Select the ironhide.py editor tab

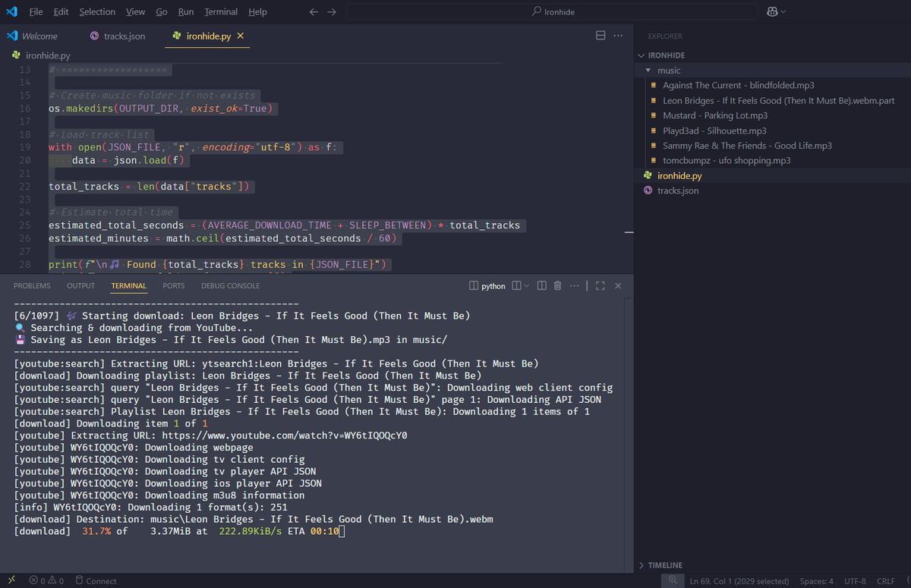(208, 36)
